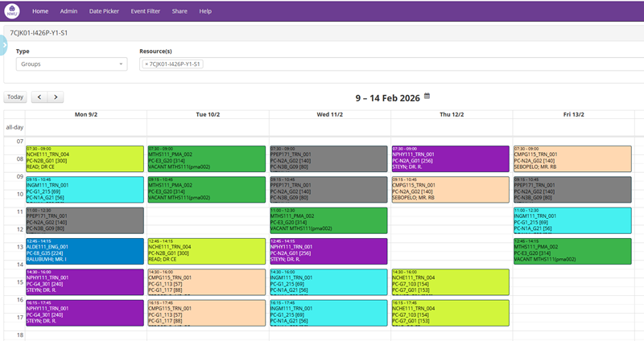Screen dimensions: 644x341
Task: Select the Thu 12/2 column header
Action: click(x=452, y=114)
